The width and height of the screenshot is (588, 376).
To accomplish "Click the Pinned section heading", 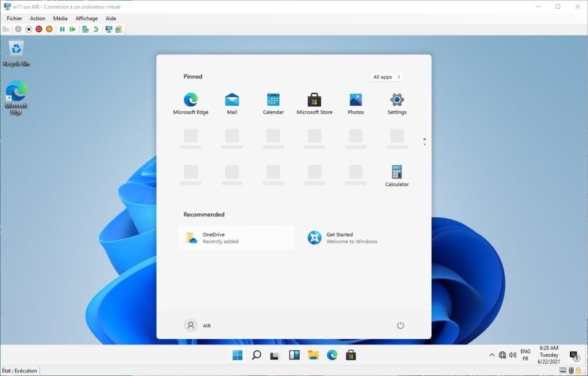I will pos(193,76).
